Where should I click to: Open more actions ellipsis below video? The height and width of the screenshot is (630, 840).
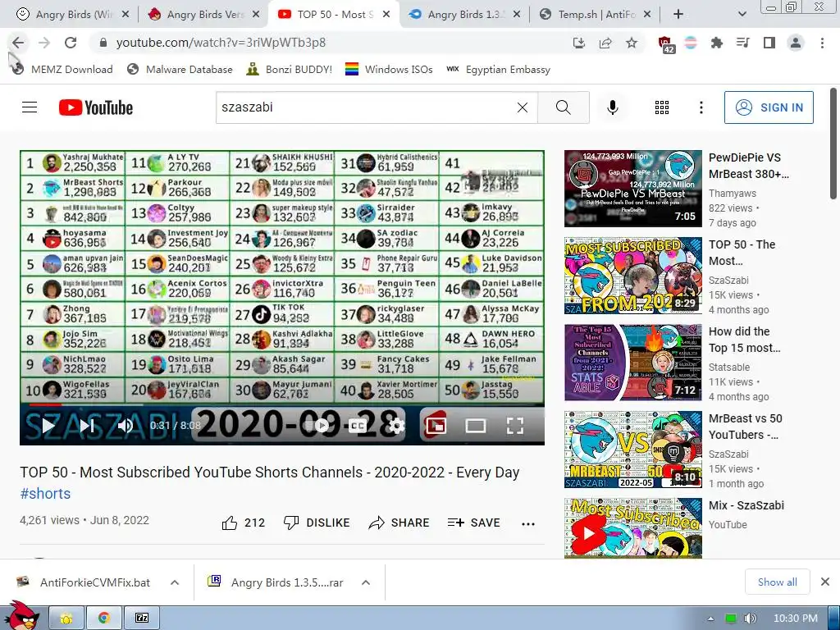coord(527,524)
